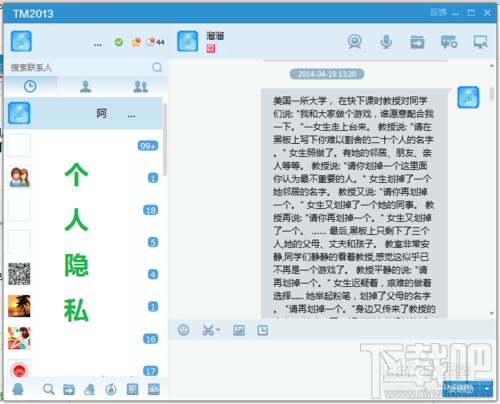Open message history clock icon
Screen dimensions: 500x404
262,330
